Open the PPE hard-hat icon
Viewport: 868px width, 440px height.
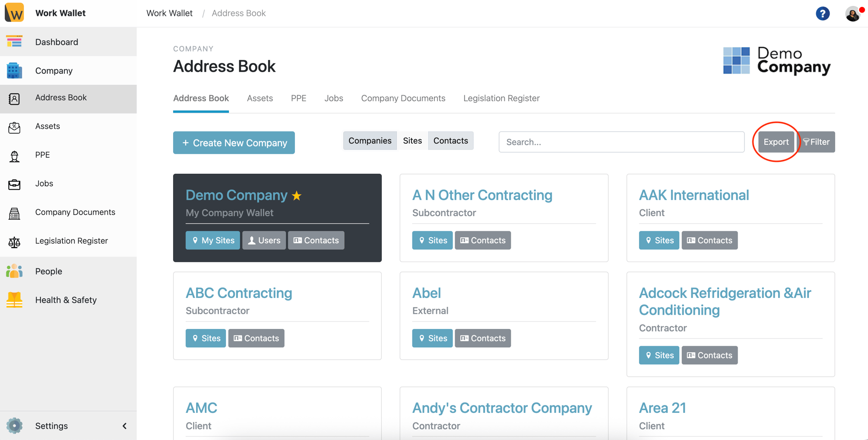point(14,155)
